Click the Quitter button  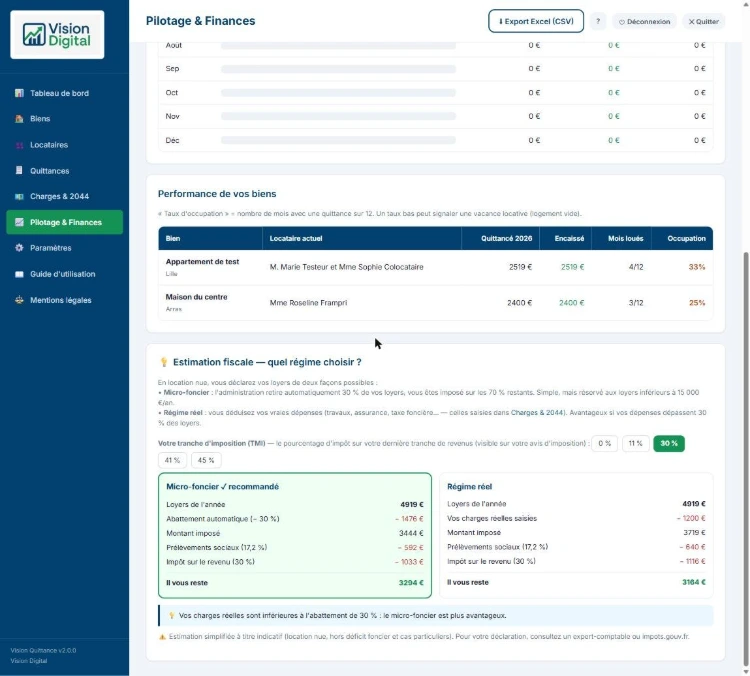tap(703, 22)
